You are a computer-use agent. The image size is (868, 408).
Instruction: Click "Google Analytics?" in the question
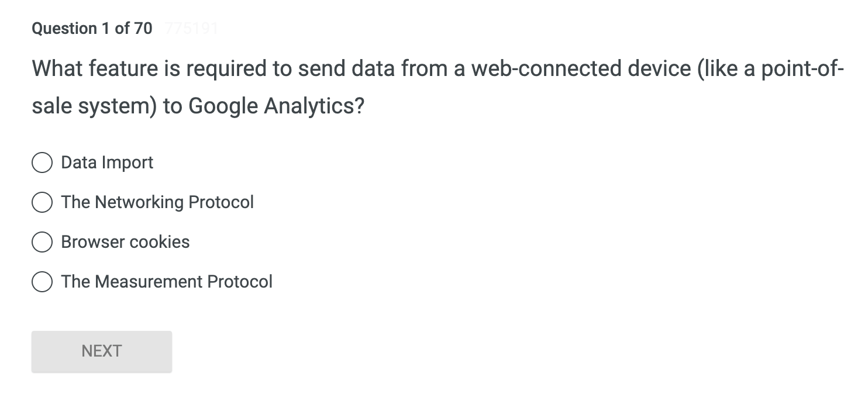click(x=276, y=106)
